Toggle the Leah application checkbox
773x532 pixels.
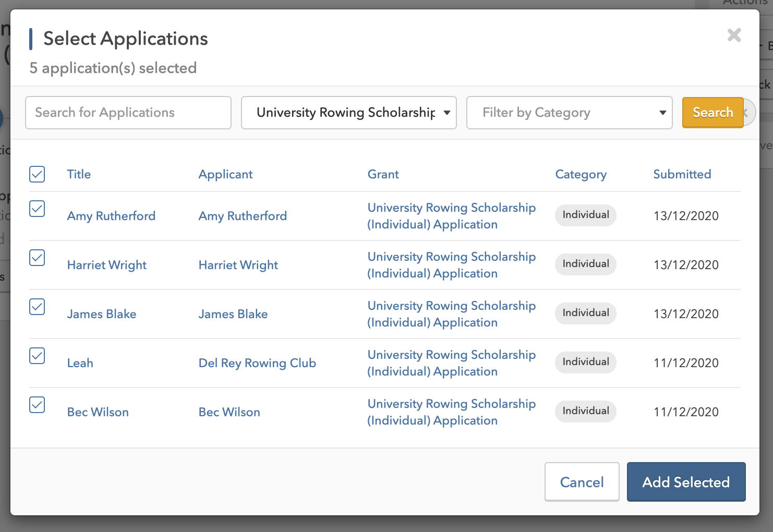(x=37, y=356)
